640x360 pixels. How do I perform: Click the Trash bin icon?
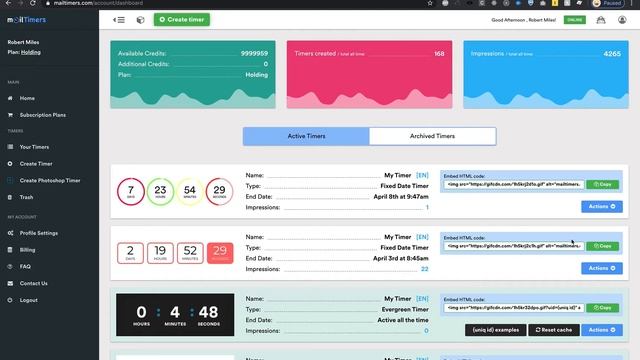(x=10, y=197)
